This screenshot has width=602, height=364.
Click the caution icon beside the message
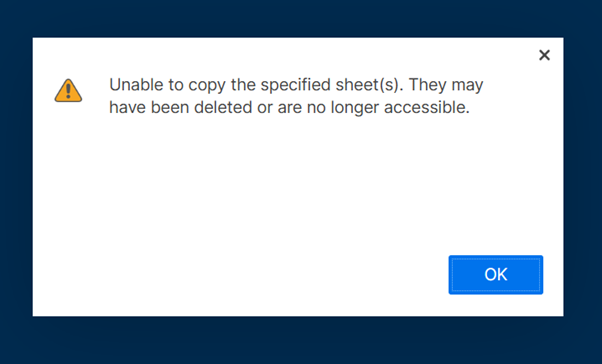click(x=68, y=91)
